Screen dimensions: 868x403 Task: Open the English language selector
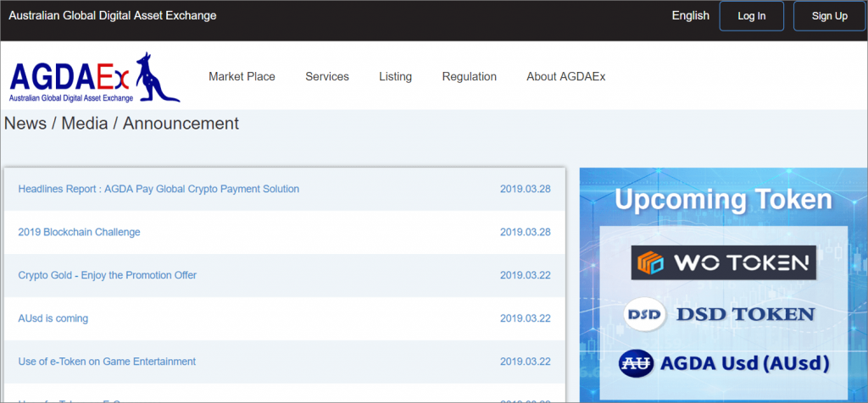click(690, 15)
